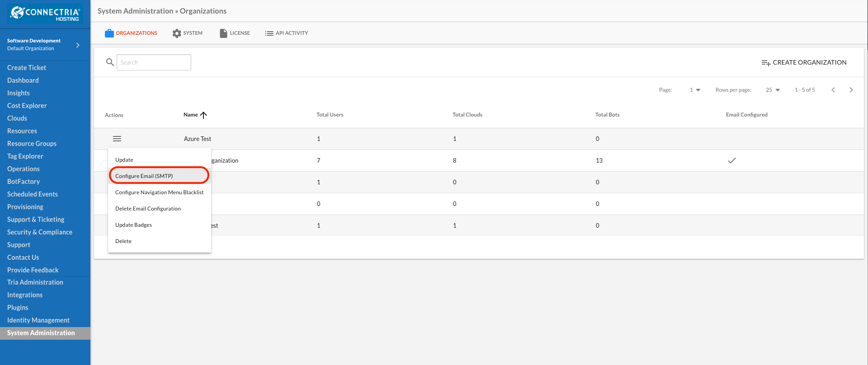Open the Rows per page dropdown
This screenshot has width=868, height=365.
tap(773, 90)
